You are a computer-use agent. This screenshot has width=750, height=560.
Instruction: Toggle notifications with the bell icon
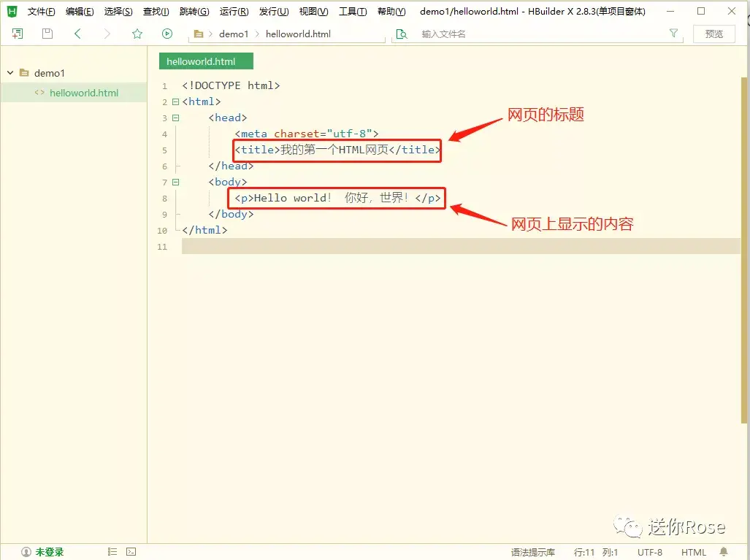(x=722, y=552)
